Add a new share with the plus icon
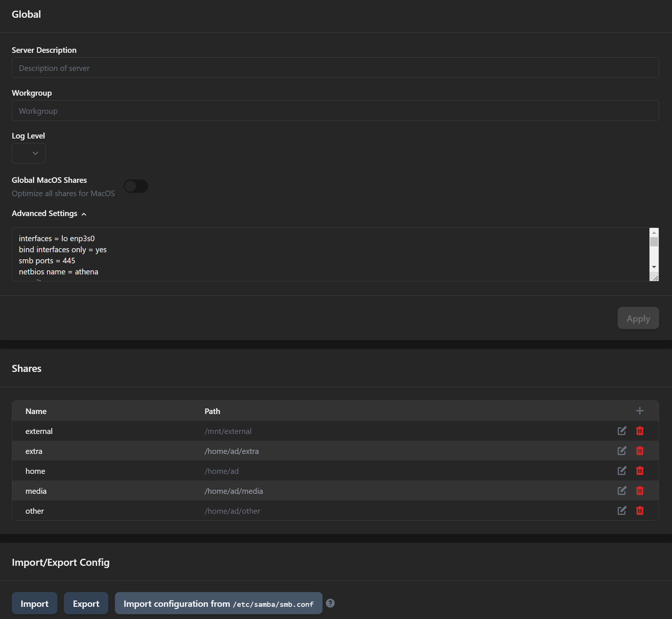672x619 pixels. coord(640,410)
